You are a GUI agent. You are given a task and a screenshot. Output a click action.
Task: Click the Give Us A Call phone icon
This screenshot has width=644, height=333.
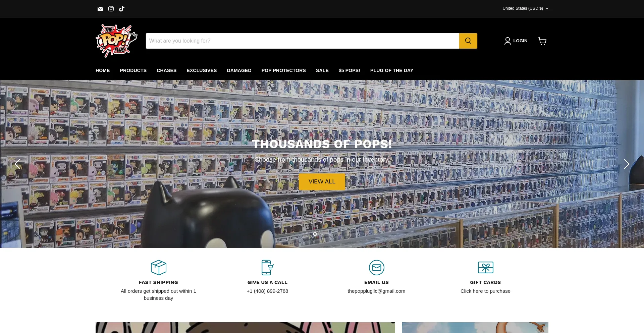point(267,268)
